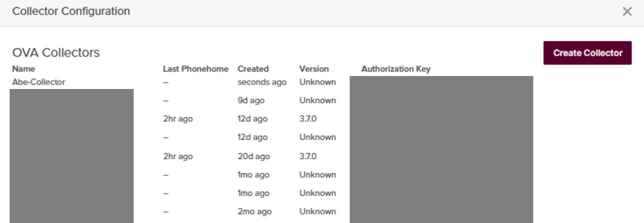Click Unknown version in the 9d ago row
This screenshot has width=644, height=223.
(317, 100)
